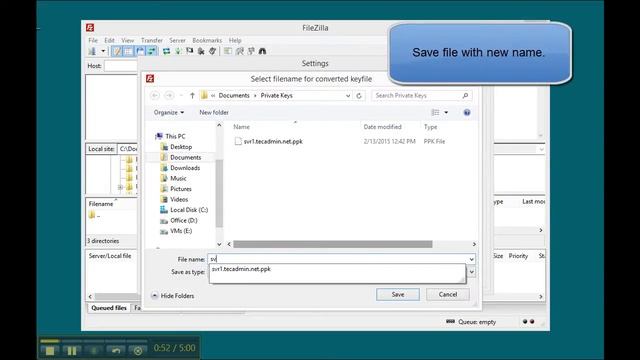Click the blue help icon
This screenshot has height=360, width=640.
click(x=467, y=112)
